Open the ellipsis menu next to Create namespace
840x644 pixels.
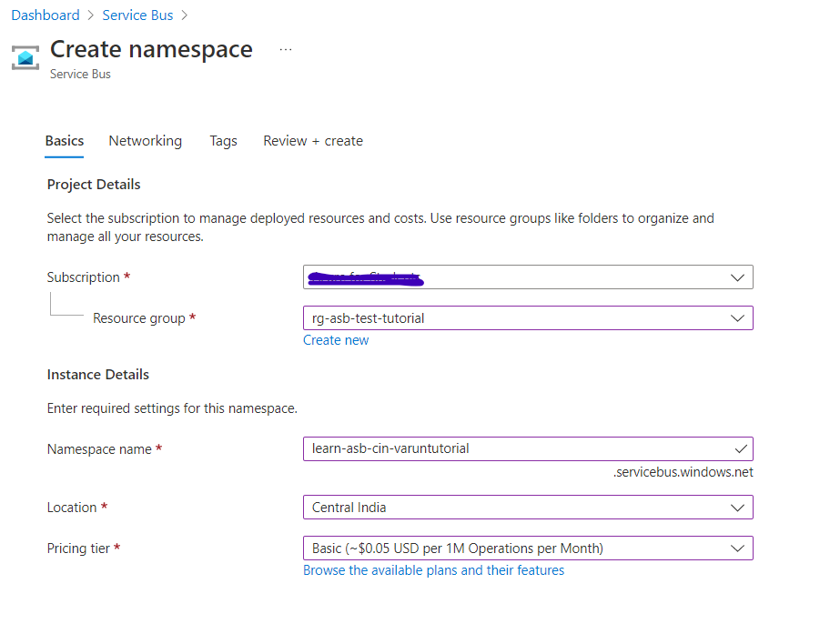(x=286, y=50)
